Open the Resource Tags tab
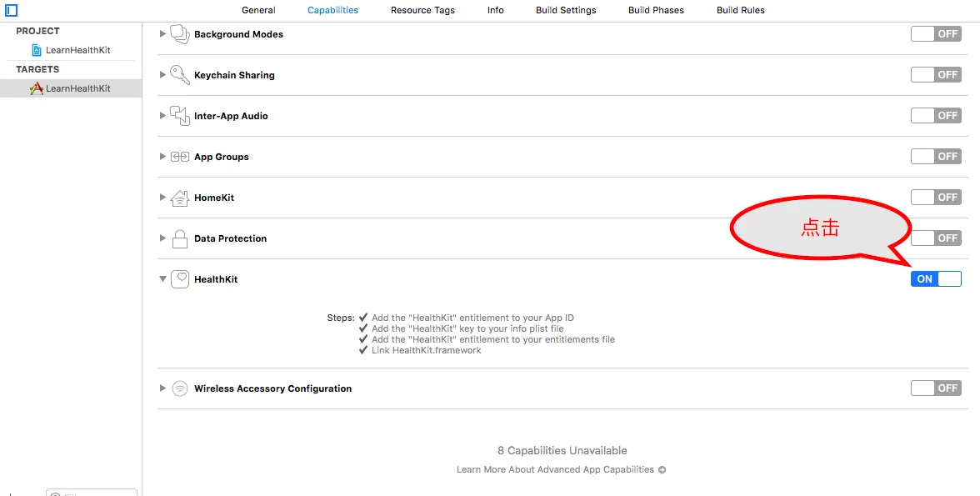Screen dimensions: 980x496 click(x=423, y=10)
